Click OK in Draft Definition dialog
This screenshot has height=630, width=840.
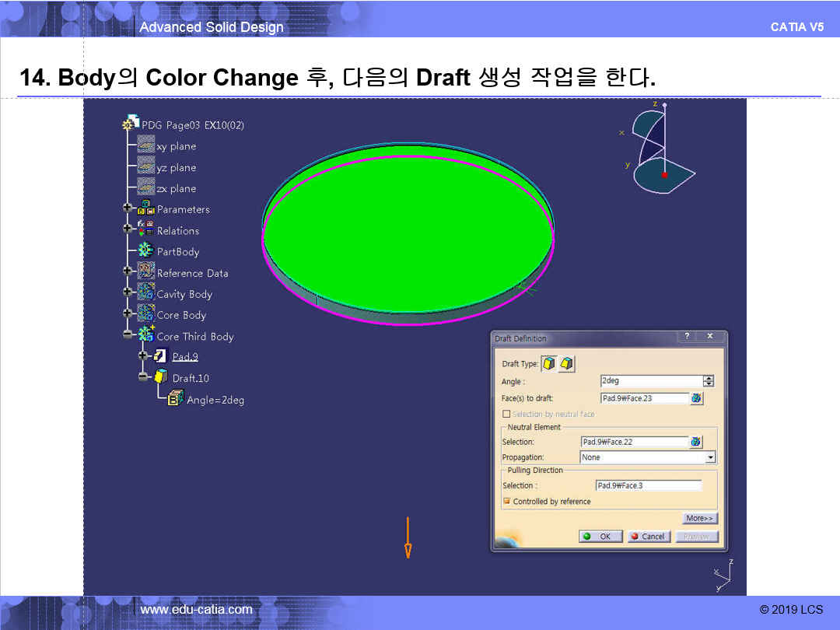(x=600, y=537)
